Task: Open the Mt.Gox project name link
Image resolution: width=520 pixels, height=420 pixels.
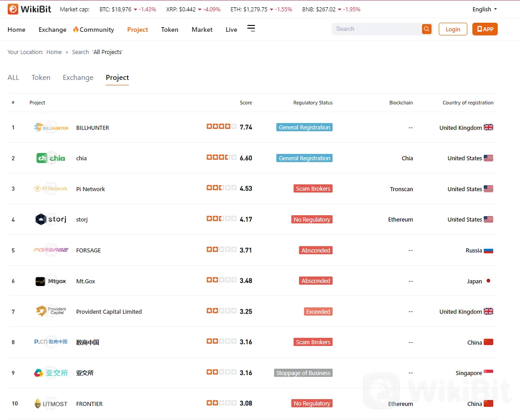Action: (86, 282)
